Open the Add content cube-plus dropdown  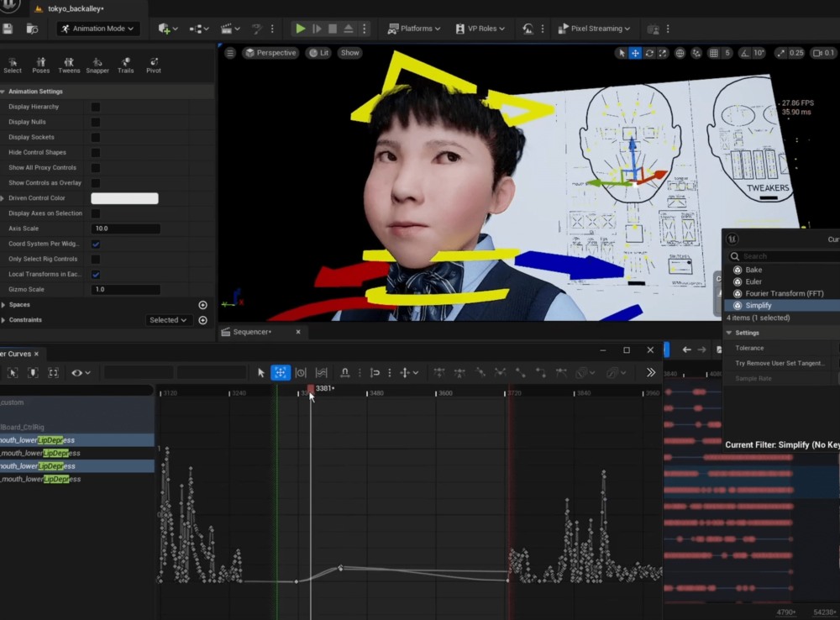click(x=168, y=29)
